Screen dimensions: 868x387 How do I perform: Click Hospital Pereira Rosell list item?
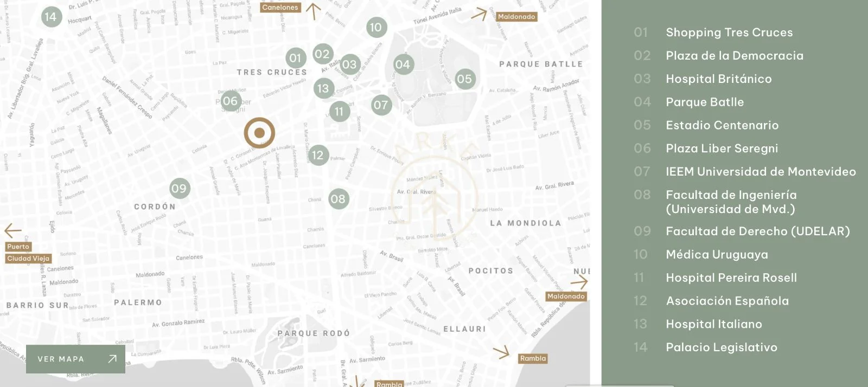point(731,278)
